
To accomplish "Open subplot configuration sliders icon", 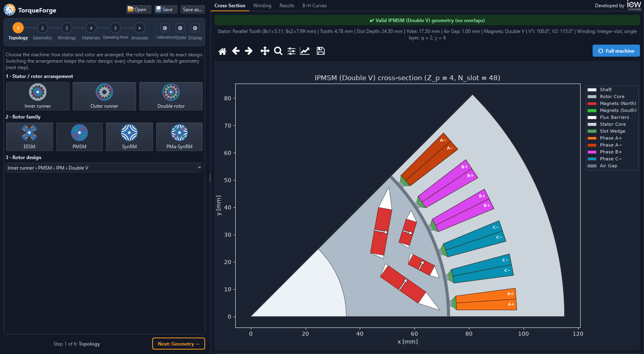I will pos(291,51).
